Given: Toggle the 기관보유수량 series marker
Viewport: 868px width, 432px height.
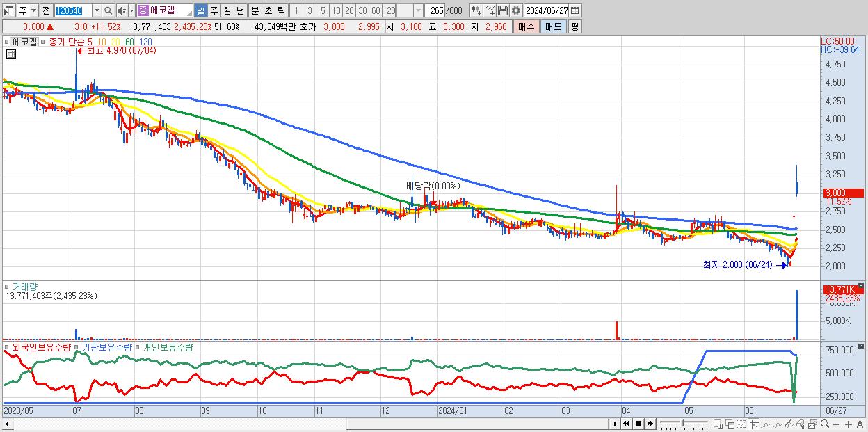Looking at the screenshot, I should (x=77, y=346).
